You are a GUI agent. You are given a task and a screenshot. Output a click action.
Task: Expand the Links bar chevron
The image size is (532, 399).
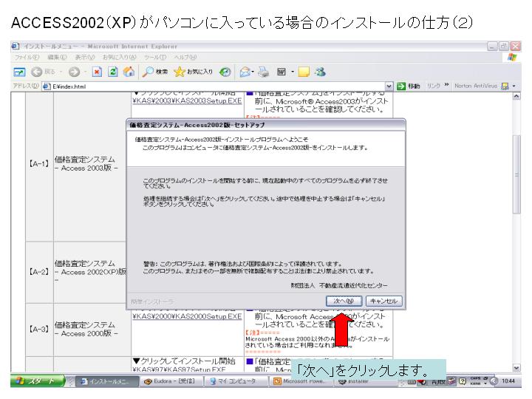click(446, 85)
